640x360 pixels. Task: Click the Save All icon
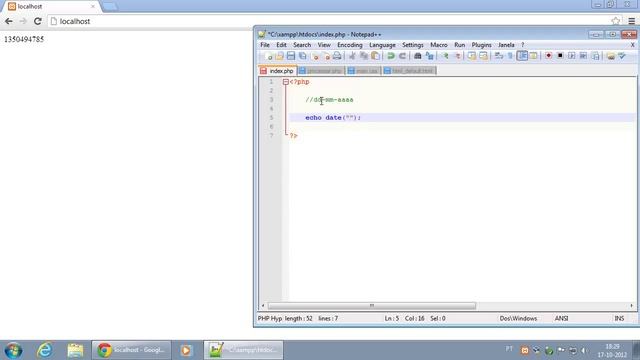[x=302, y=56]
